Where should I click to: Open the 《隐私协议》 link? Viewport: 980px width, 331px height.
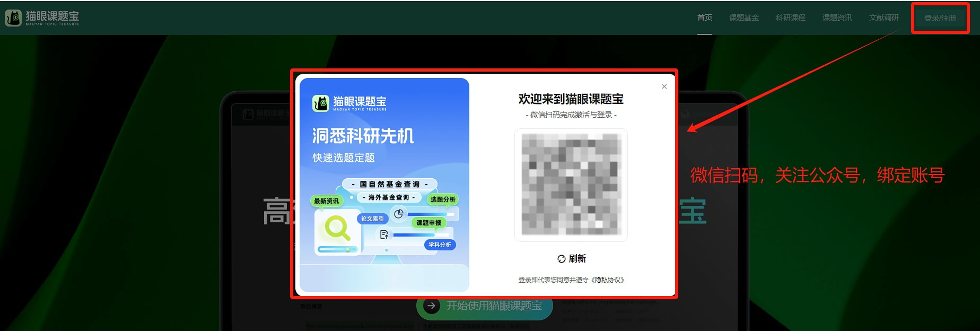click(x=608, y=280)
